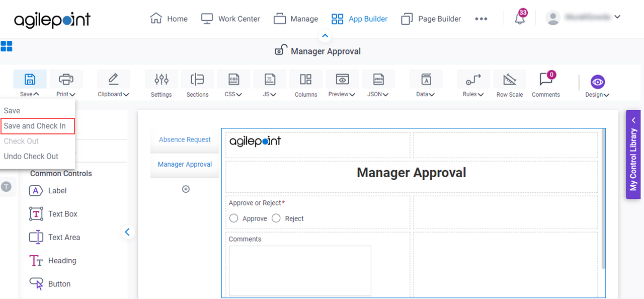Expand the JSON dropdown arrow

[x=386, y=94]
